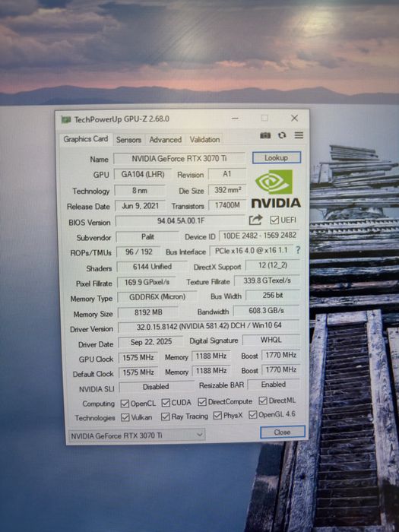Click the Technology value 8 nm

[140, 190]
